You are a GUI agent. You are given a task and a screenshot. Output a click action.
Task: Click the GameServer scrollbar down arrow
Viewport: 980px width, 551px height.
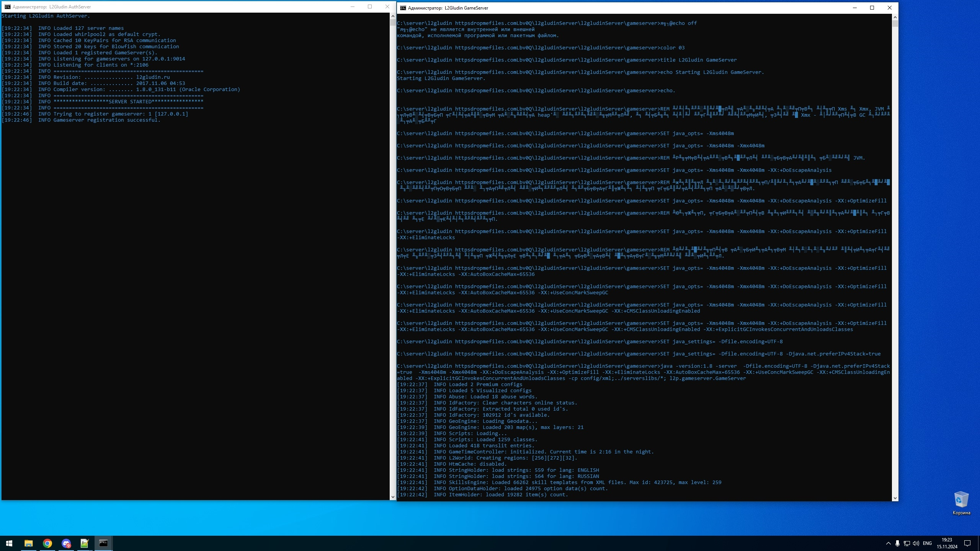coord(895,498)
